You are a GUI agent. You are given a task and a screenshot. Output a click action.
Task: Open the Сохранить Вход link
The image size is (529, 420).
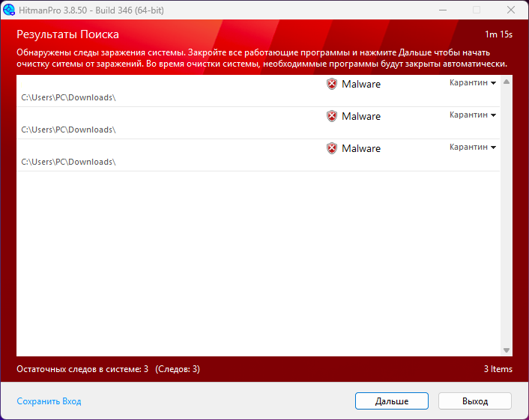coord(49,401)
